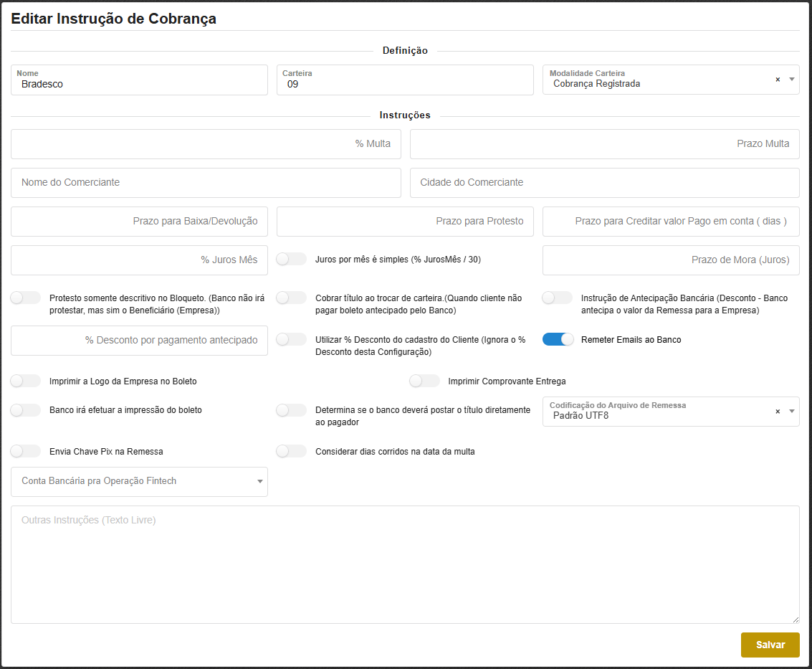Disable the Remeter Emails ao Banco toggle

[x=558, y=340]
